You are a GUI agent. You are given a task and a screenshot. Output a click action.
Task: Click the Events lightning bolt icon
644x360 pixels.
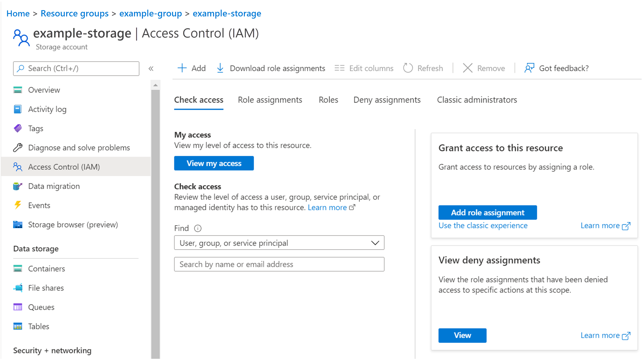tap(18, 205)
